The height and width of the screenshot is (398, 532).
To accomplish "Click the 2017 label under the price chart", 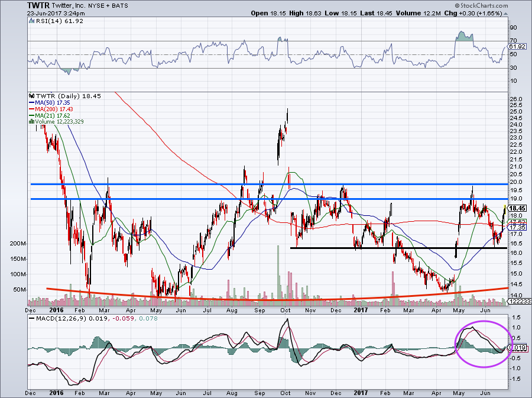I will pyautogui.click(x=361, y=310).
